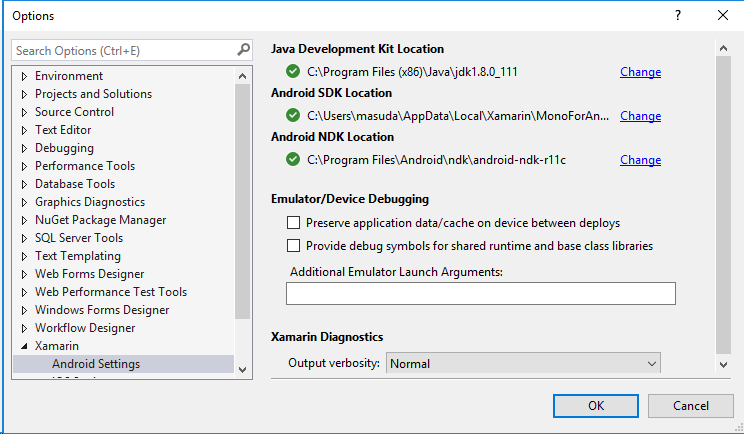
Task: Click the green checkmark beside Android SDK path
Action: [293, 115]
